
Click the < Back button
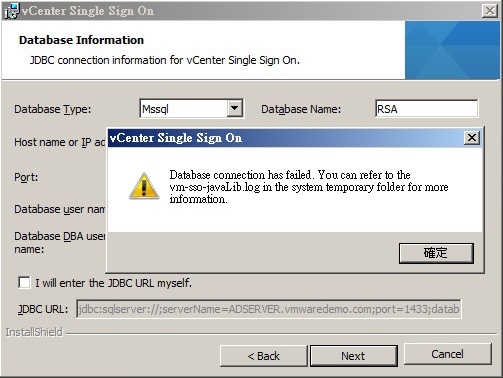263,356
